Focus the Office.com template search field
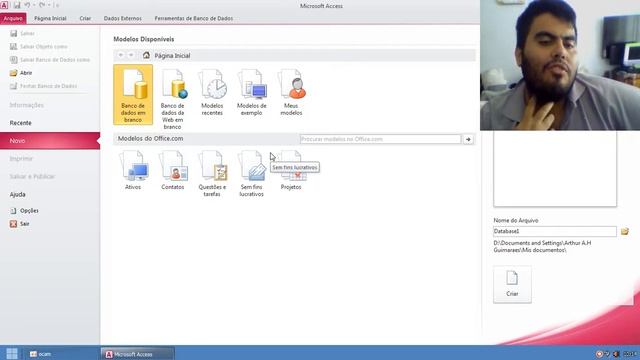Image resolution: width=640 pixels, height=360 pixels. coord(380,139)
